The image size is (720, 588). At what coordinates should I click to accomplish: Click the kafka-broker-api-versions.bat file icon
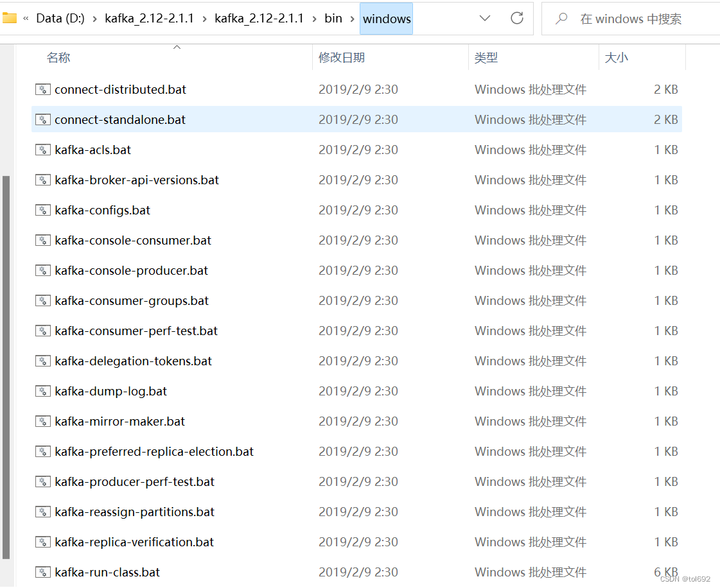(42, 180)
